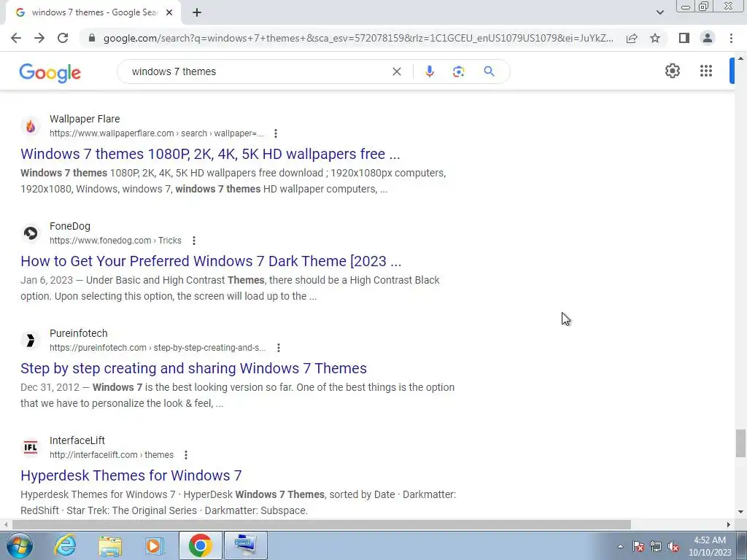747x560 pixels.
Task: Click in the Google search input field
Action: [258, 71]
